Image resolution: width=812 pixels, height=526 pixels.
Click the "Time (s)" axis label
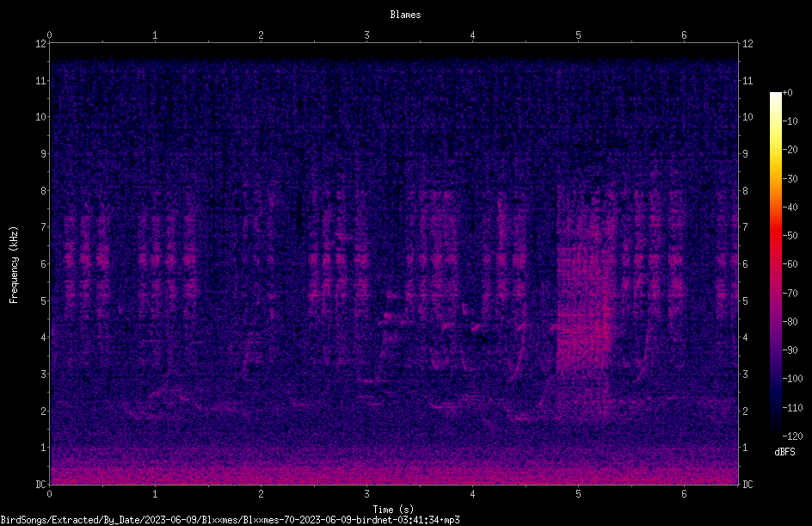[x=393, y=510]
